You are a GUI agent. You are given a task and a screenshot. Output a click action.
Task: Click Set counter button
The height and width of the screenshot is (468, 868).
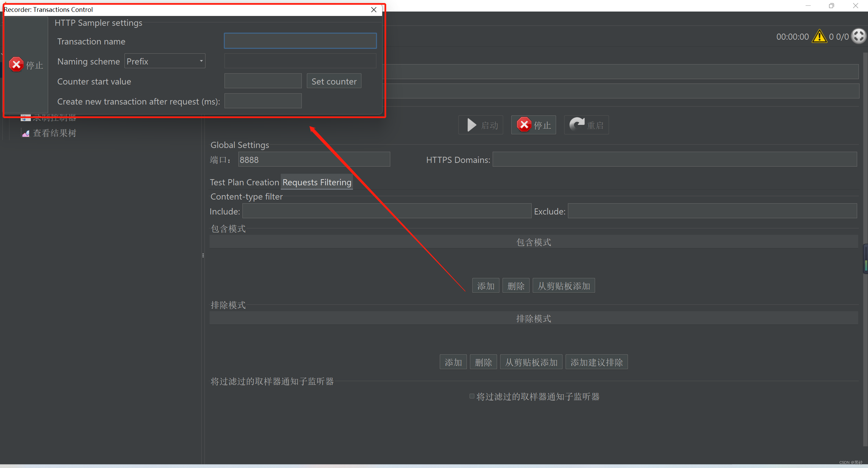[x=334, y=81]
